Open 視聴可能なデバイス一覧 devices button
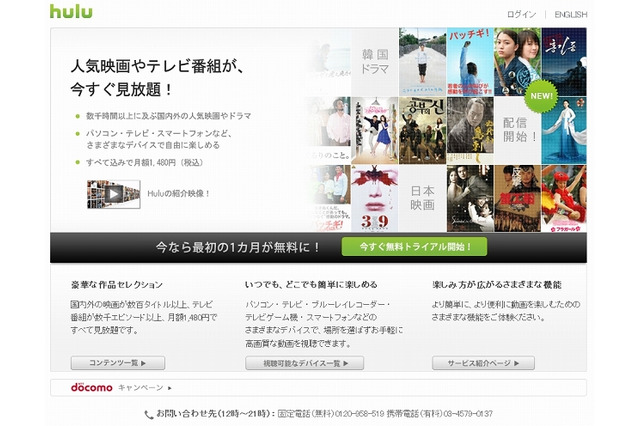This screenshot has width=640, height=426. 304,363
